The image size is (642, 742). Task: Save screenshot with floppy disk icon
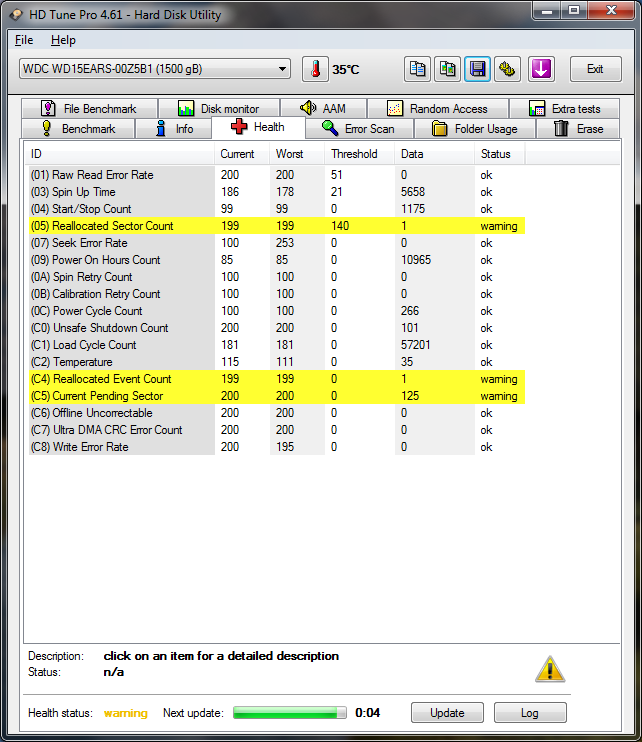[x=477, y=69]
